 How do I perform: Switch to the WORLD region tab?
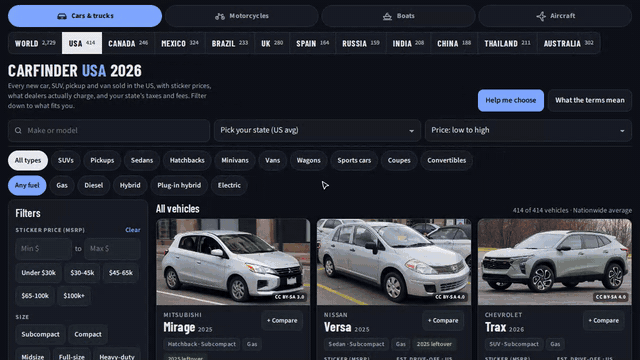35,43
